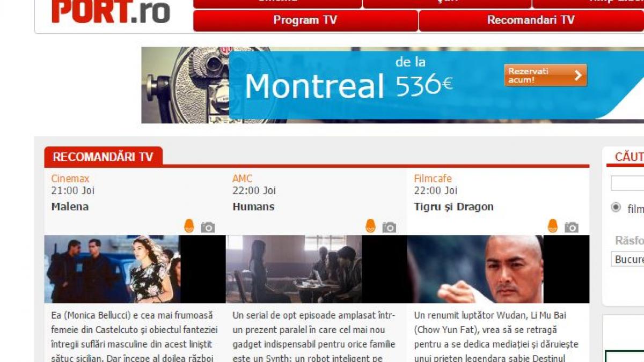The image size is (644, 362).
Task: Open the Program TV menu
Action: (x=305, y=20)
